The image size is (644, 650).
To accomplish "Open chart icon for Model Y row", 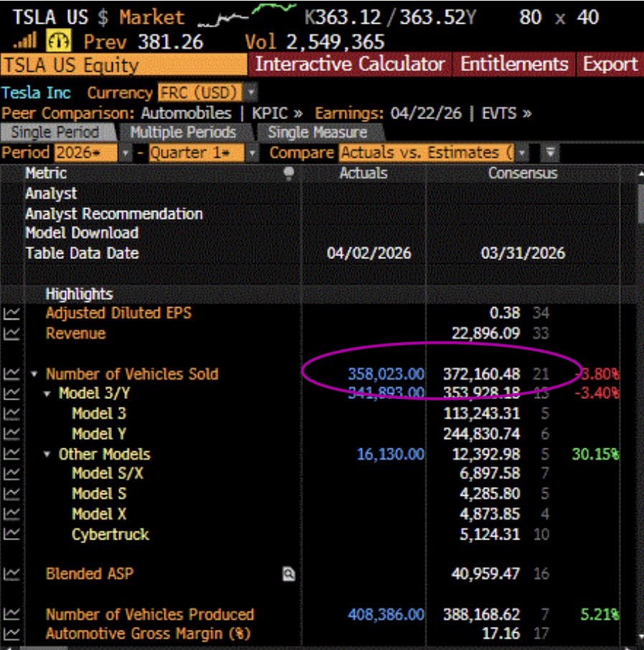I will coord(11,434).
